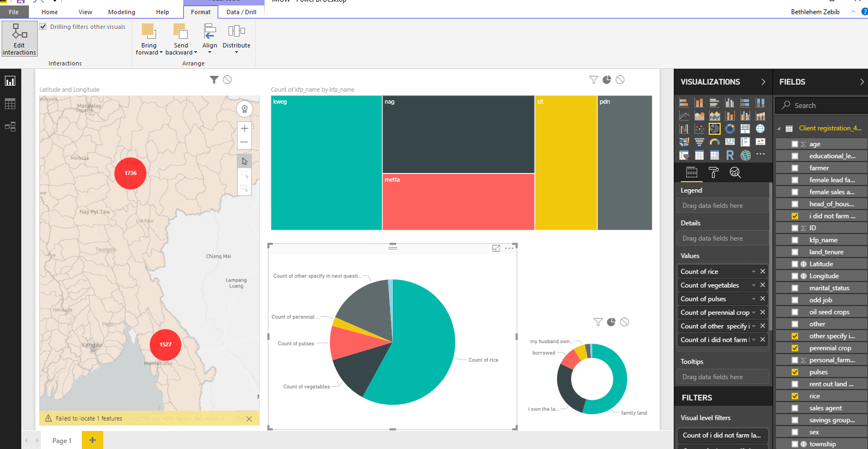Add a new report page
This screenshot has width=868, height=449.
point(92,440)
